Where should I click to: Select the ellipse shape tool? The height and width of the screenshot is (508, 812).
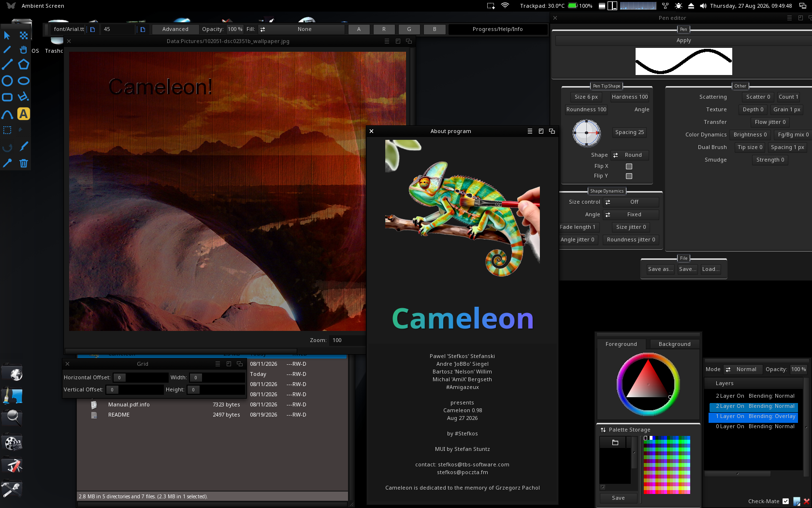tap(23, 81)
